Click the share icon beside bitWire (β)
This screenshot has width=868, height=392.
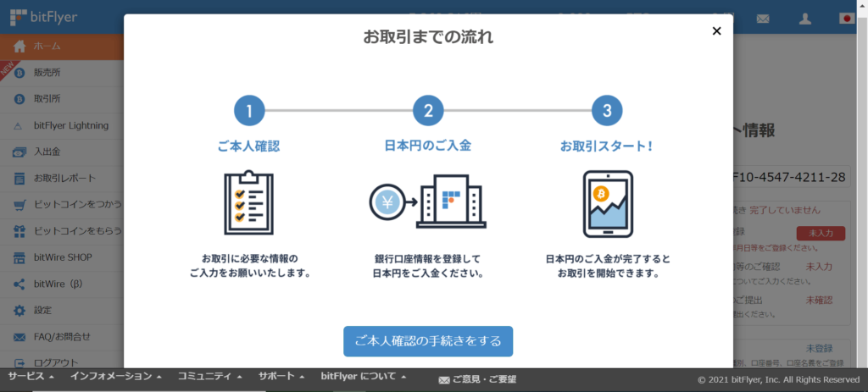point(19,284)
